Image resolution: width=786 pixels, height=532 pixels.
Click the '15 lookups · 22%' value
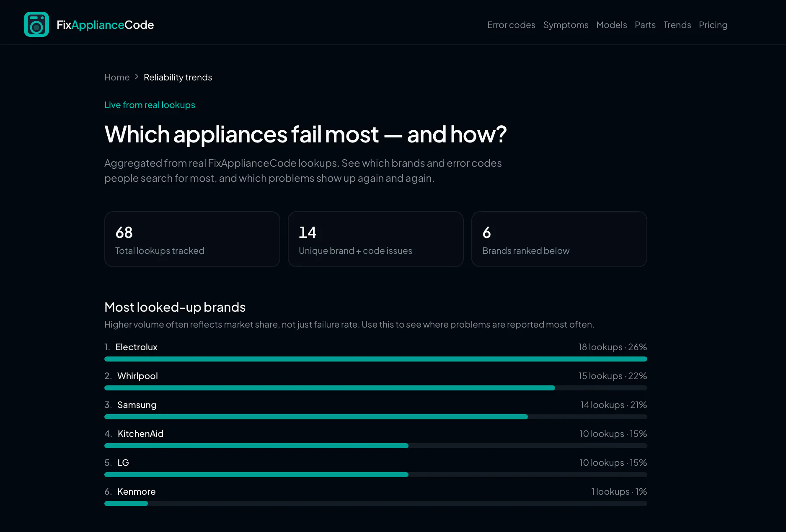(613, 376)
